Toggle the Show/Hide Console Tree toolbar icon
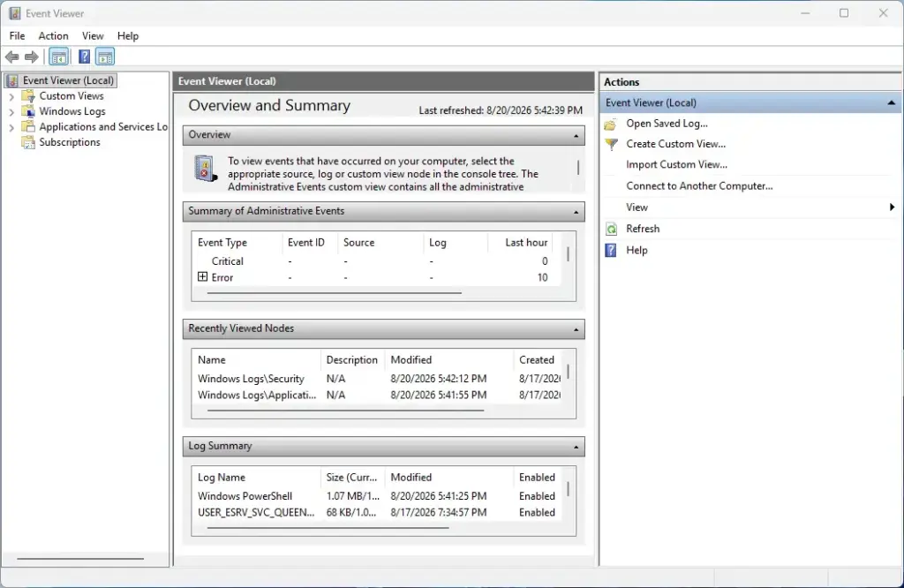 tap(58, 57)
